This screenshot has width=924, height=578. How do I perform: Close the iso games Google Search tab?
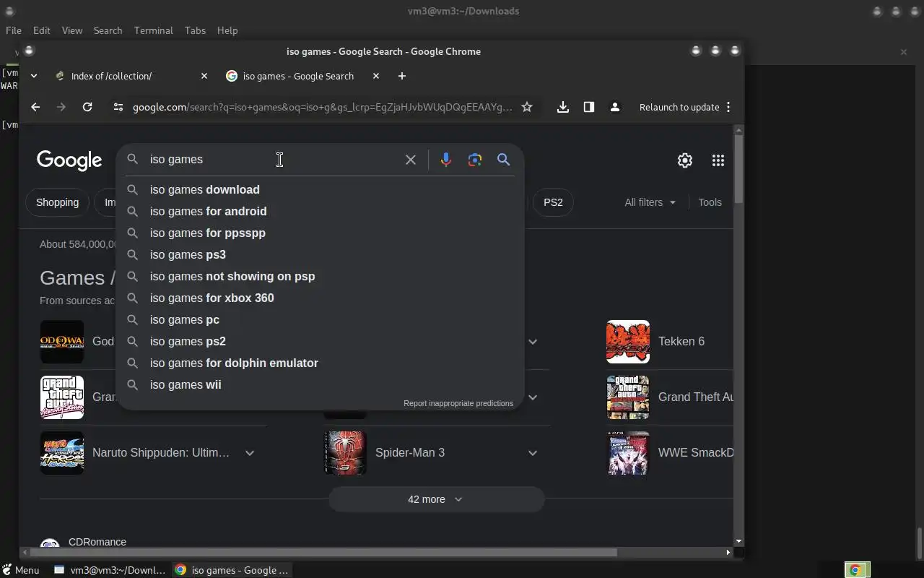tap(376, 76)
